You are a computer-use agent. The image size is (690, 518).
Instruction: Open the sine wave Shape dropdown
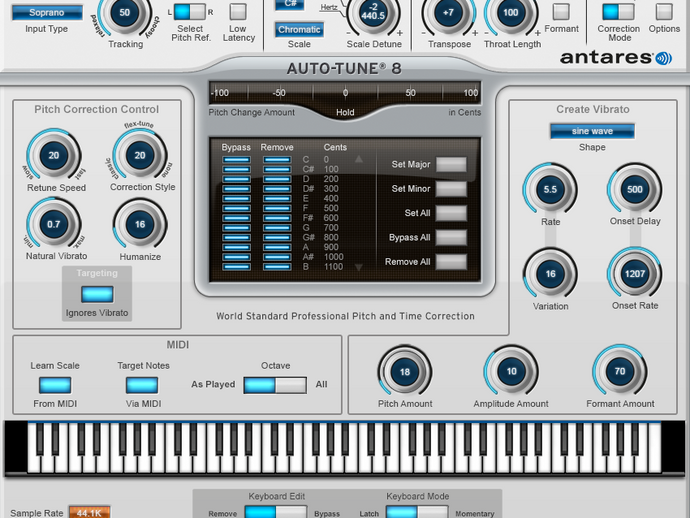592,131
